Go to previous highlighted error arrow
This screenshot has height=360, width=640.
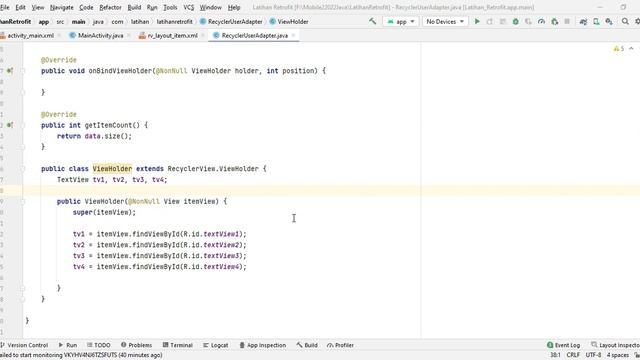coord(631,49)
